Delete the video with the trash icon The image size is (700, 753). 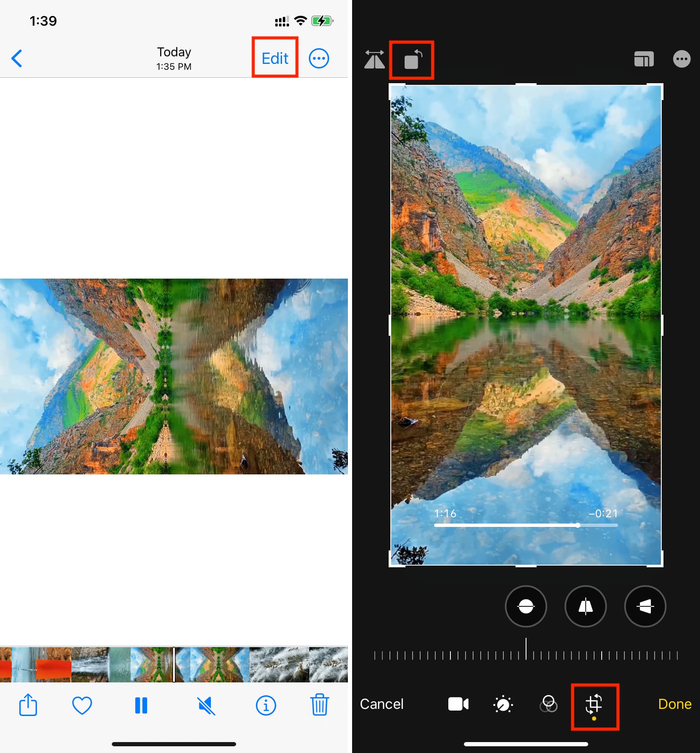coord(319,705)
